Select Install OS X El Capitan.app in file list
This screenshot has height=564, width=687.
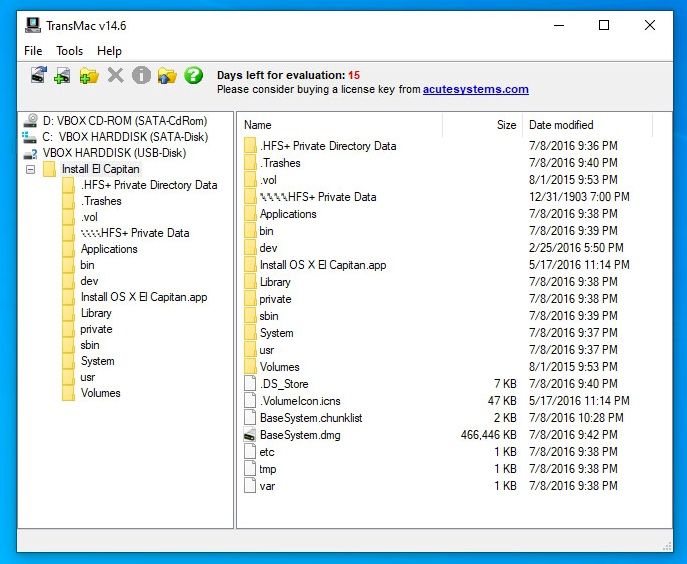tap(322, 265)
